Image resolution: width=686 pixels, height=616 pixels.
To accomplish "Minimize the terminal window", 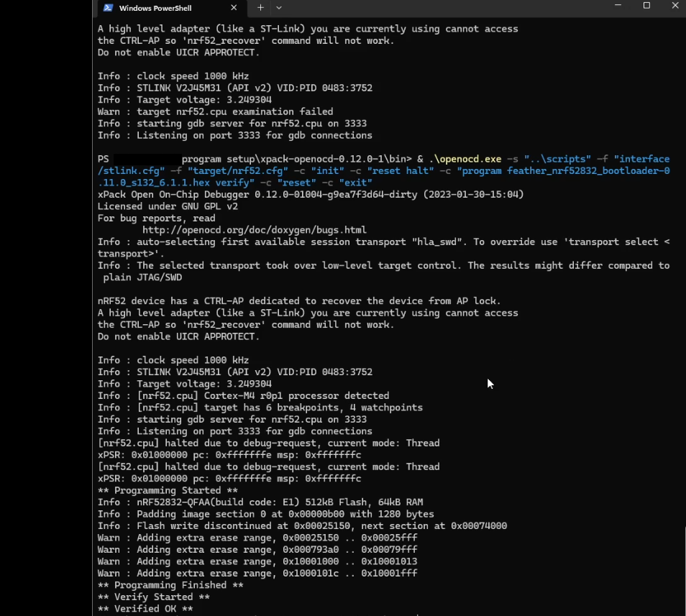I will [x=618, y=5].
